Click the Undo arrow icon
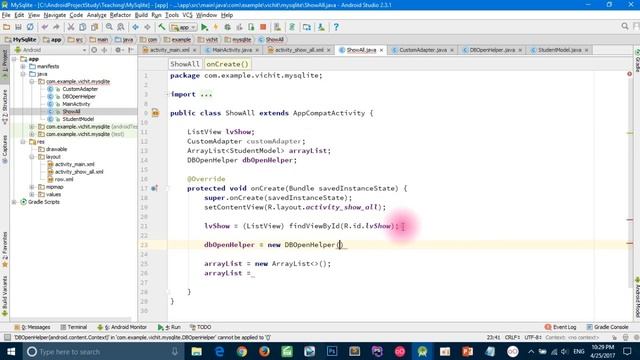Image resolution: width=640 pixels, height=360 pixels. pyautogui.click(x=44, y=27)
